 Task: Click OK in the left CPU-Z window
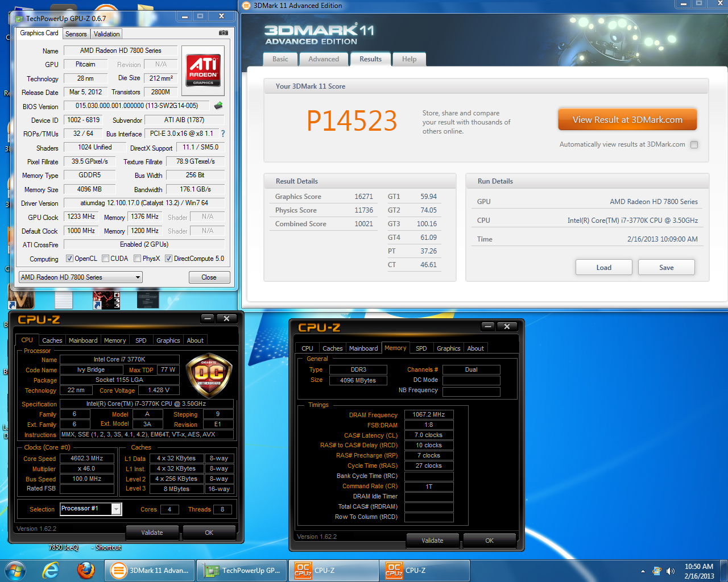pos(209,533)
